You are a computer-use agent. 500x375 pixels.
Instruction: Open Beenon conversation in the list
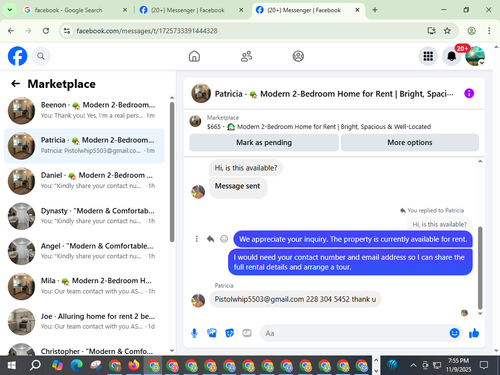84,111
